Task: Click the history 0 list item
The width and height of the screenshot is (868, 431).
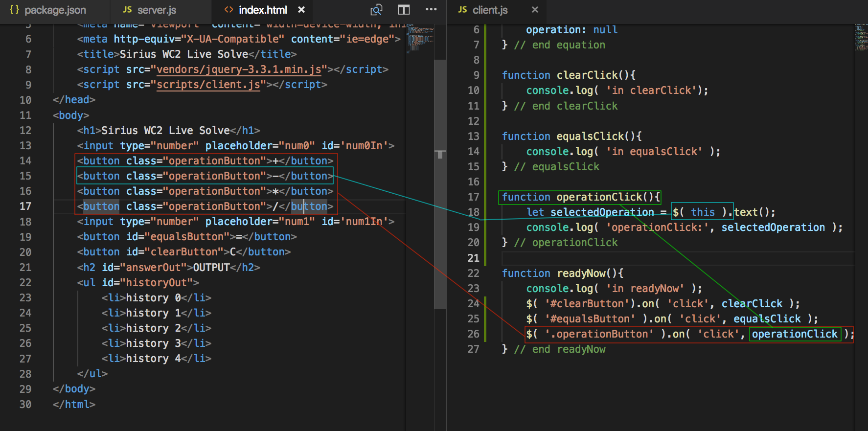Action: [x=157, y=298]
